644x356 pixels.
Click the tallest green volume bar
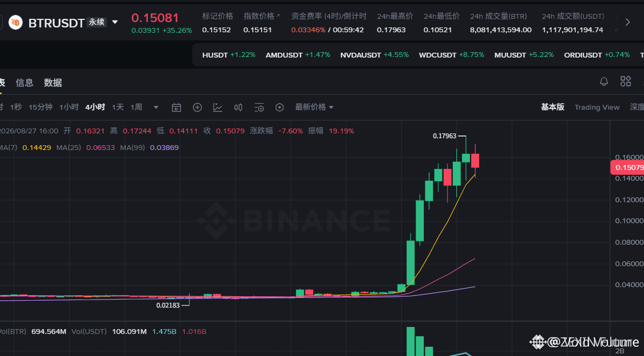click(410, 341)
